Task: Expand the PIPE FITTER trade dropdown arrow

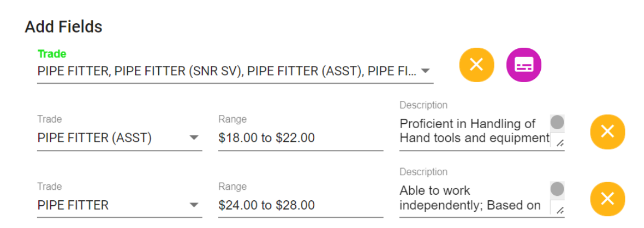Action: 194,205
